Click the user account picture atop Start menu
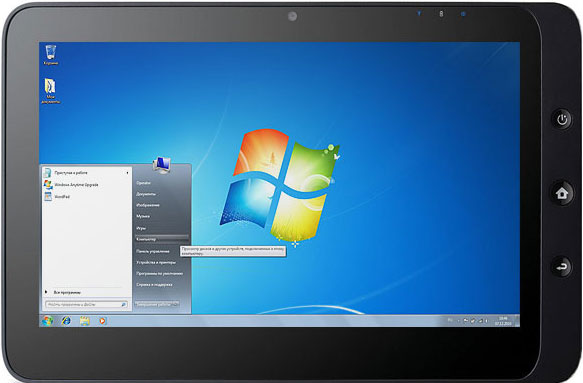The height and width of the screenshot is (383, 583). coord(162,165)
